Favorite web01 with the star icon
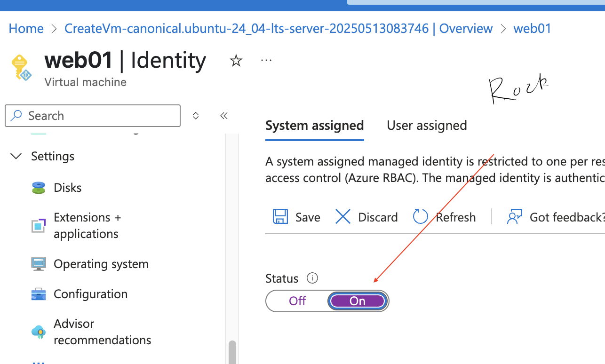Viewport: 605px width, 364px height. click(236, 61)
